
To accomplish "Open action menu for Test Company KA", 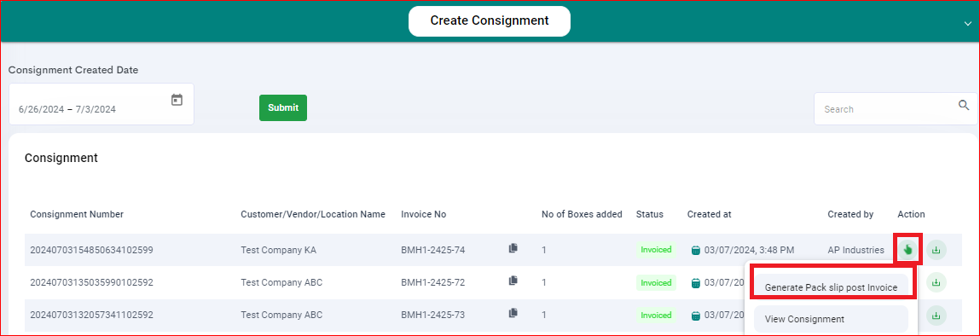I will coord(908,250).
